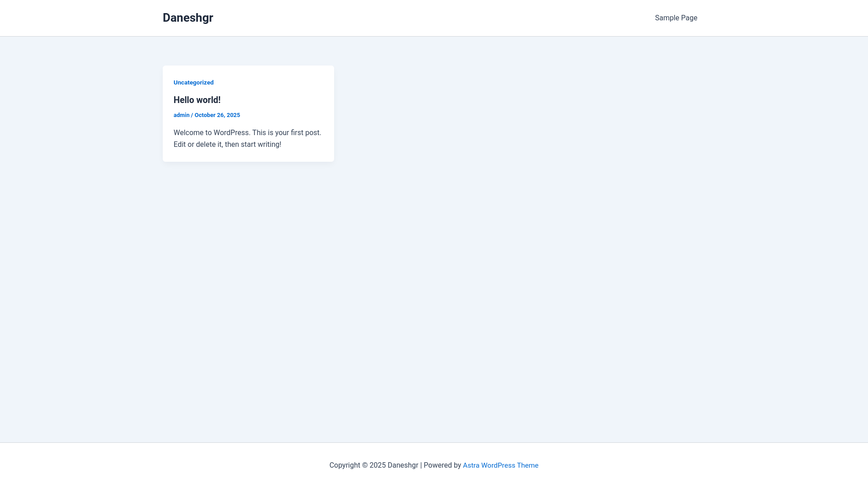This screenshot has width=868, height=488.
Task: Open the Uncategorized category link
Action: point(193,83)
